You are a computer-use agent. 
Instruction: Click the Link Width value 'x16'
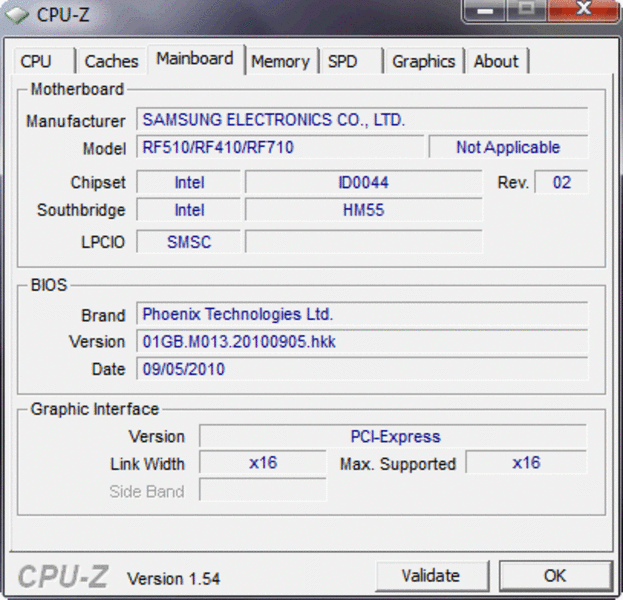[x=263, y=463]
